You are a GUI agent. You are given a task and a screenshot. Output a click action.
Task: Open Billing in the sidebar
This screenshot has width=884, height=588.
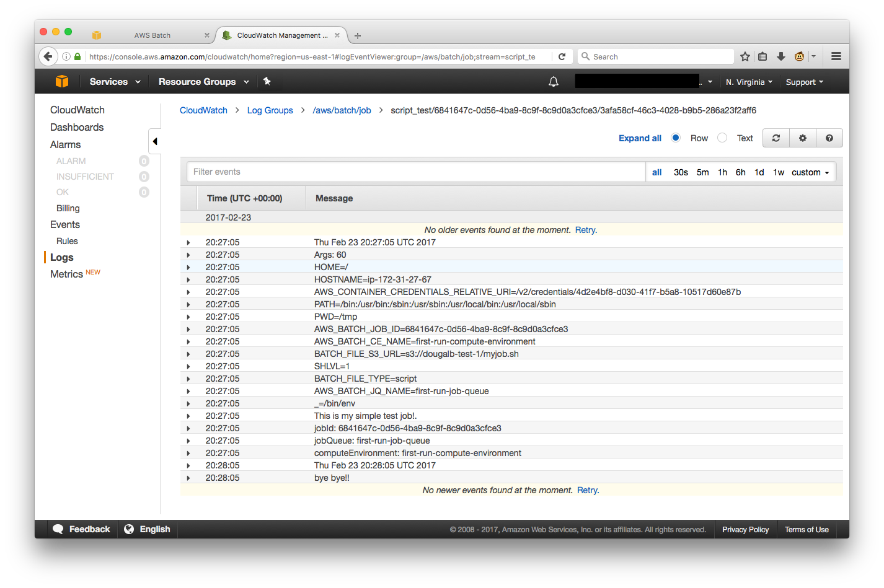[68, 208]
